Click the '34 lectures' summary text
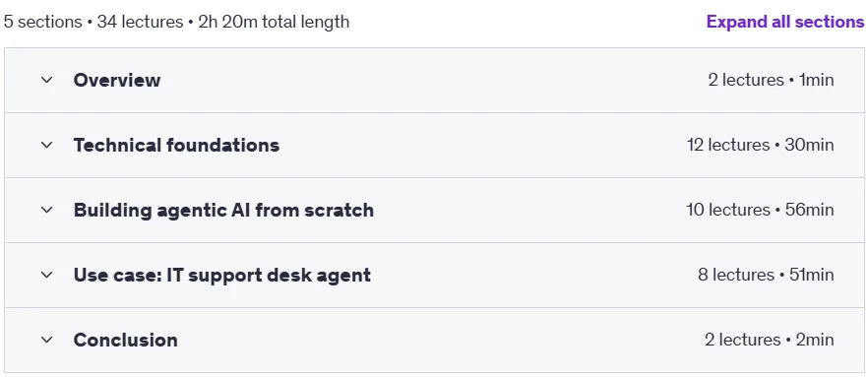Screen dimensions: 868x377 tap(140, 22)
